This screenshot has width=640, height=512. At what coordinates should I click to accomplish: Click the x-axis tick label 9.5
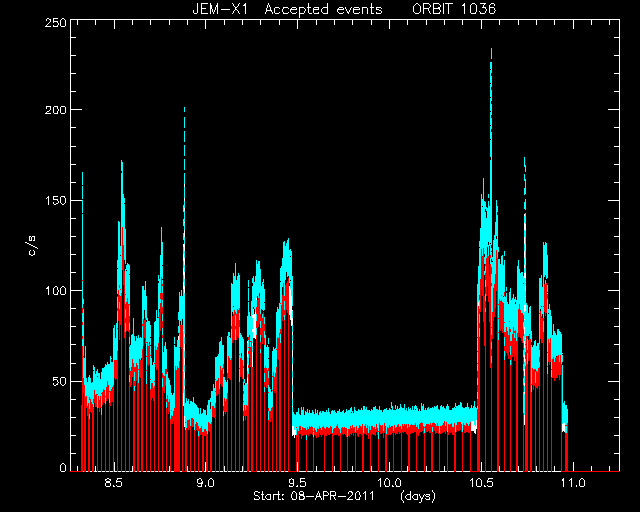coord(298,483)
